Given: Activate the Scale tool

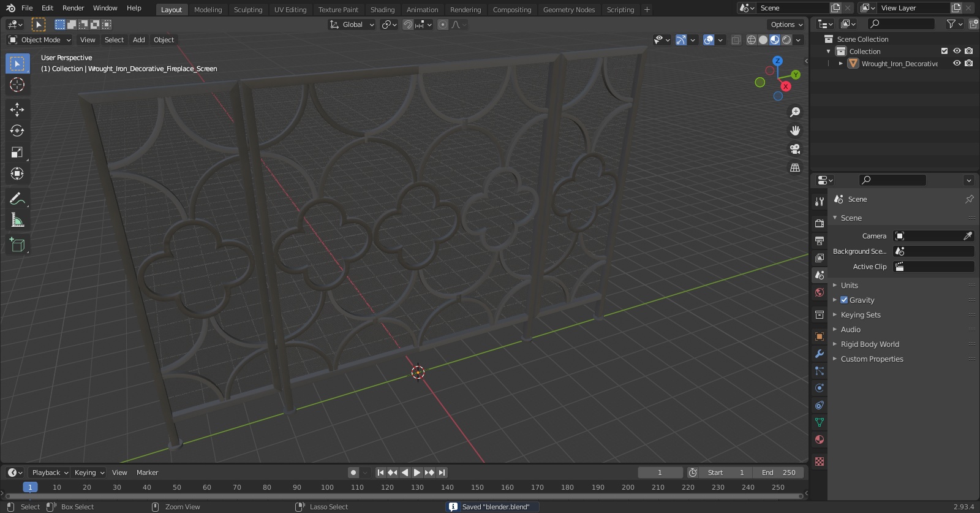Looking at the screenshot, I should [17, 153].
